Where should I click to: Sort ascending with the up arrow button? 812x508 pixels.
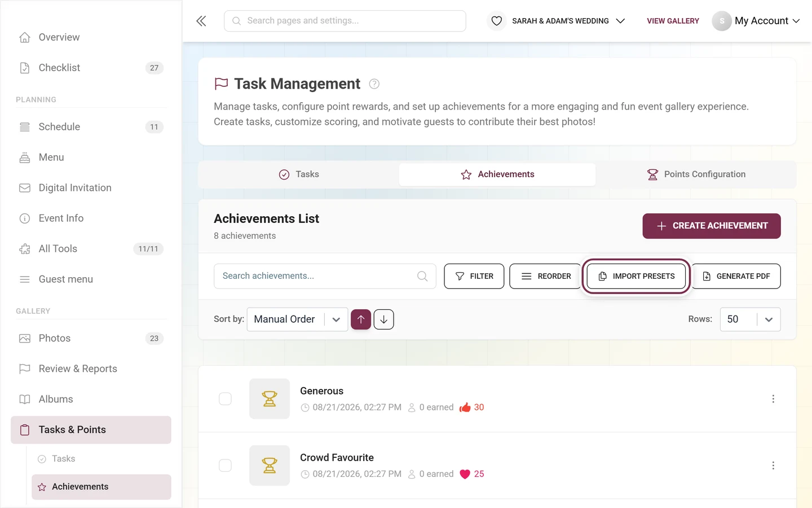click(x=361, y=319)
